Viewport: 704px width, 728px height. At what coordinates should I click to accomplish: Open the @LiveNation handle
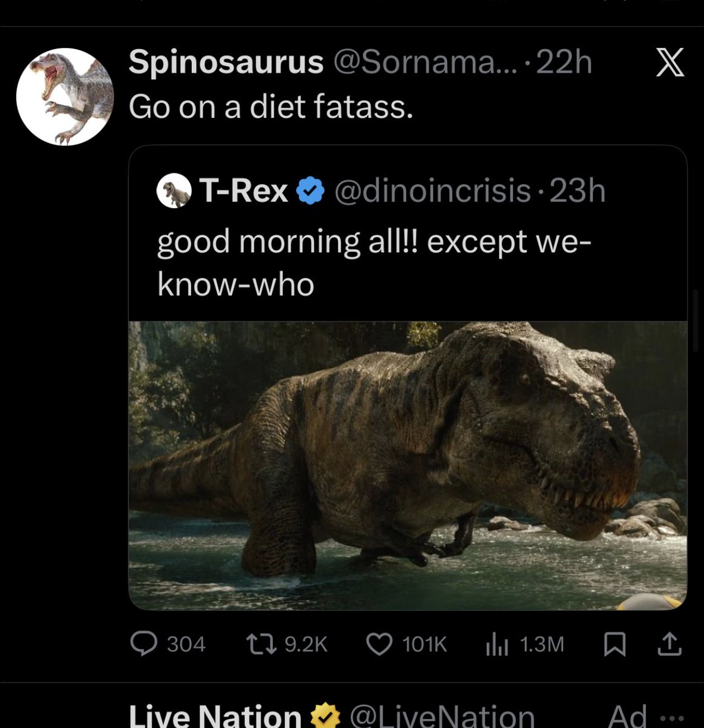pyautogui.click(x=442, y=716)
